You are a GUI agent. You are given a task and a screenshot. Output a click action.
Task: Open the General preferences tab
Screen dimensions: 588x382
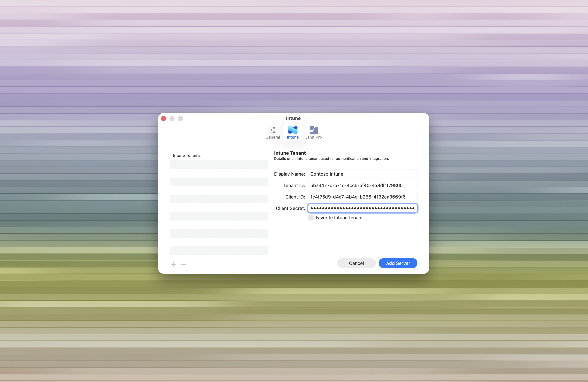273,133
